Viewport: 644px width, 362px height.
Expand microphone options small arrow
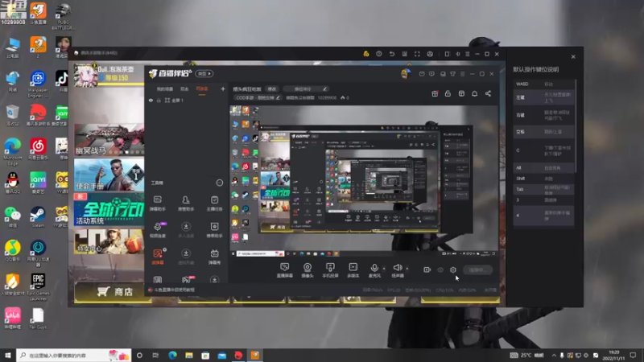click(x=384, y=269)
